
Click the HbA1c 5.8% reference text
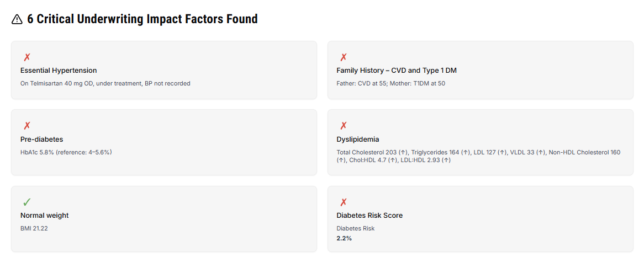[x=66, y=152]
